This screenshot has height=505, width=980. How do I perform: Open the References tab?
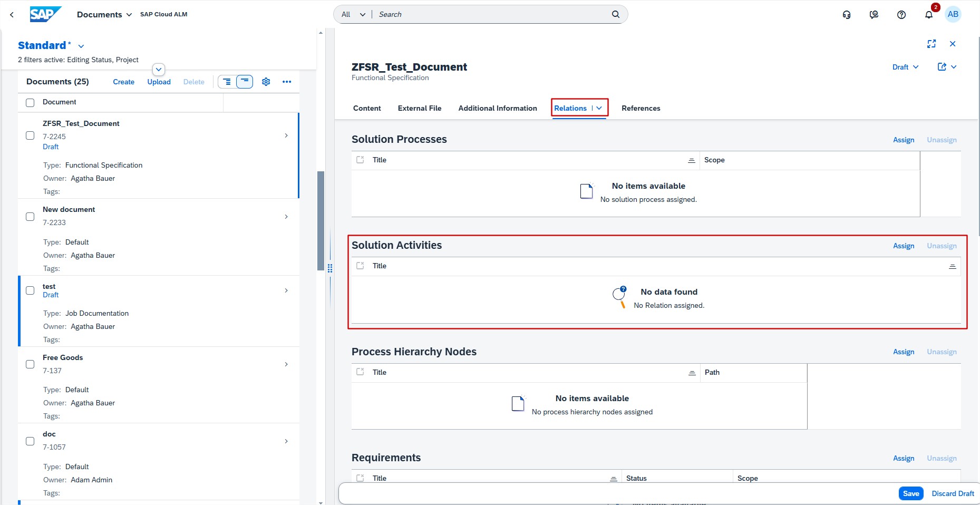641,108
